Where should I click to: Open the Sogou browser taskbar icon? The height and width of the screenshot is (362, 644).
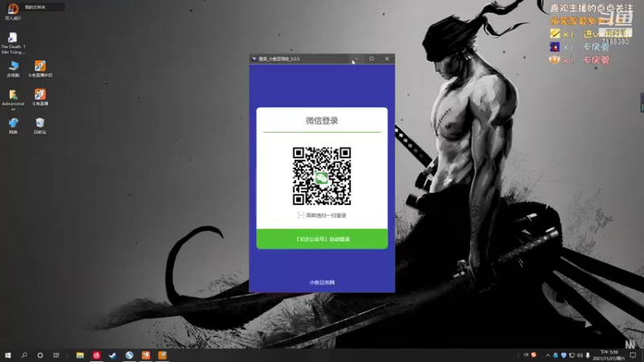coord(130,355)
